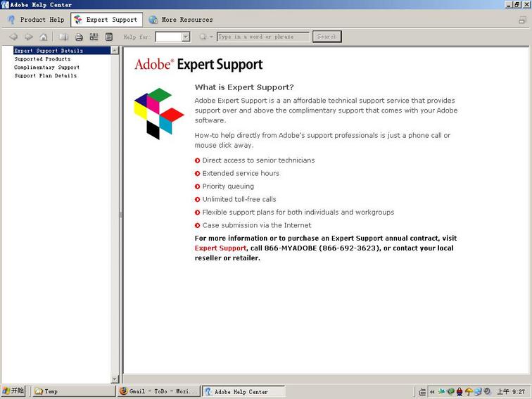Select the Expert Support tab

106,20
